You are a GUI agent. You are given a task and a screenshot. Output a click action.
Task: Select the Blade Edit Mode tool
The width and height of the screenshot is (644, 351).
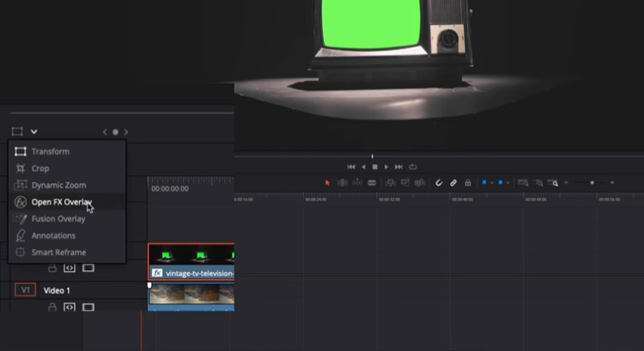point(372,183)
